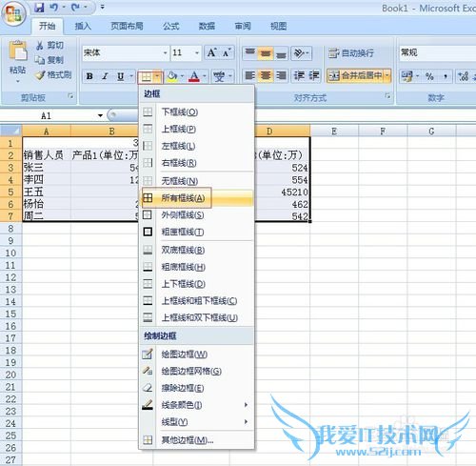Switch to the 视图 (View) tab
The height and width of the screenshot is (466, 476).
278,26
